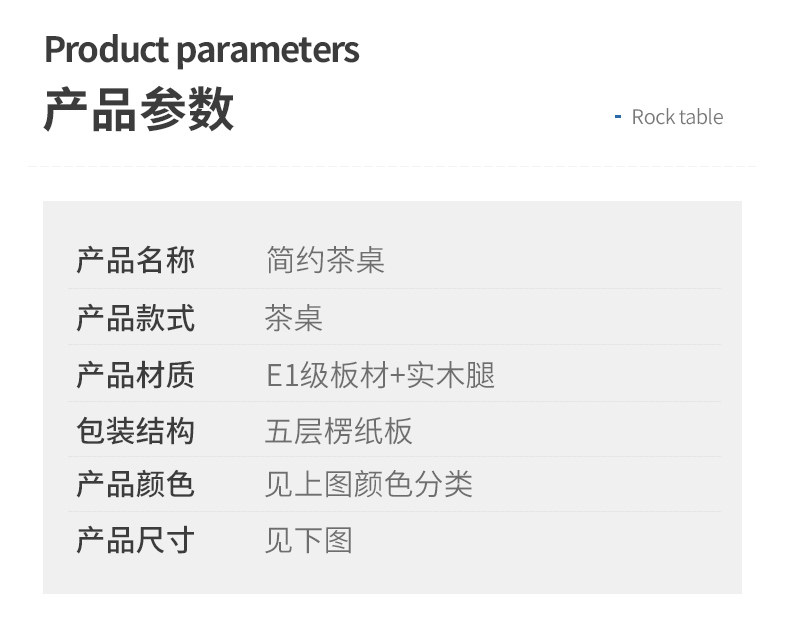The height and width of the screenshot is (638, 790).
Task: Select the 茶桌 style value
Action: pos(294,319)
